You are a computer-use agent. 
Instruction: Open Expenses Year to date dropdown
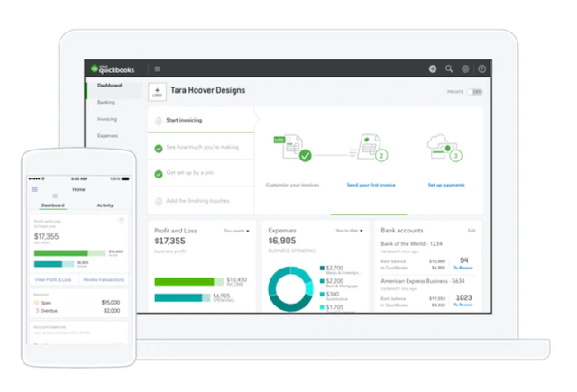[x=349, y=231]
